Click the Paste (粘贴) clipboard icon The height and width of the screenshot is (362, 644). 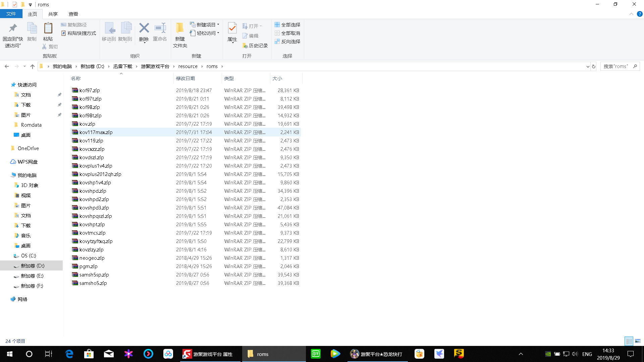(x=48, y=28)
